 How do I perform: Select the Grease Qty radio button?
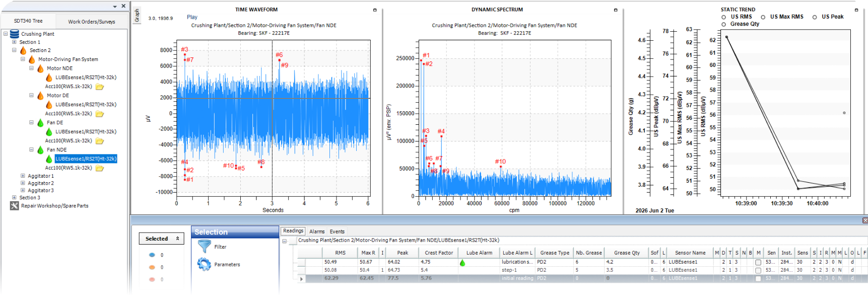point(724,24)
